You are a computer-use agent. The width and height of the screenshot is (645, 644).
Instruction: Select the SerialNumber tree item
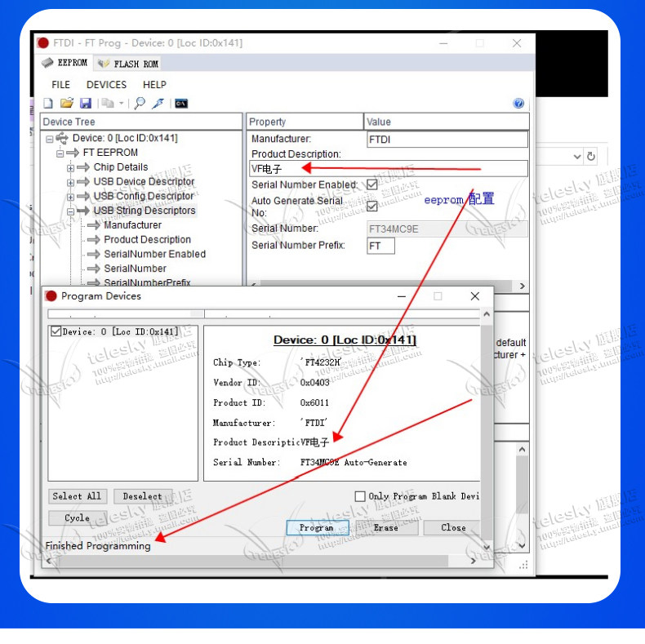[135, 268]
